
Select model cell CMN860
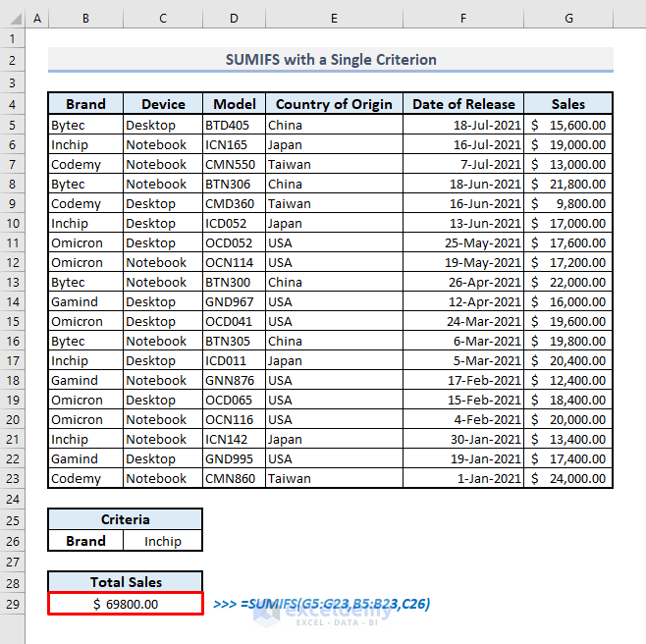coord(234,478)
